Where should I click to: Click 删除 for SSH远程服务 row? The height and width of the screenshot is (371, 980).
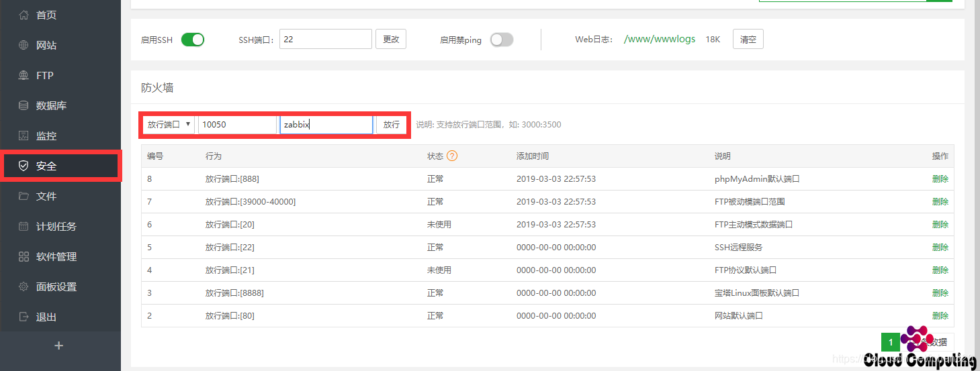click(940, 248)
